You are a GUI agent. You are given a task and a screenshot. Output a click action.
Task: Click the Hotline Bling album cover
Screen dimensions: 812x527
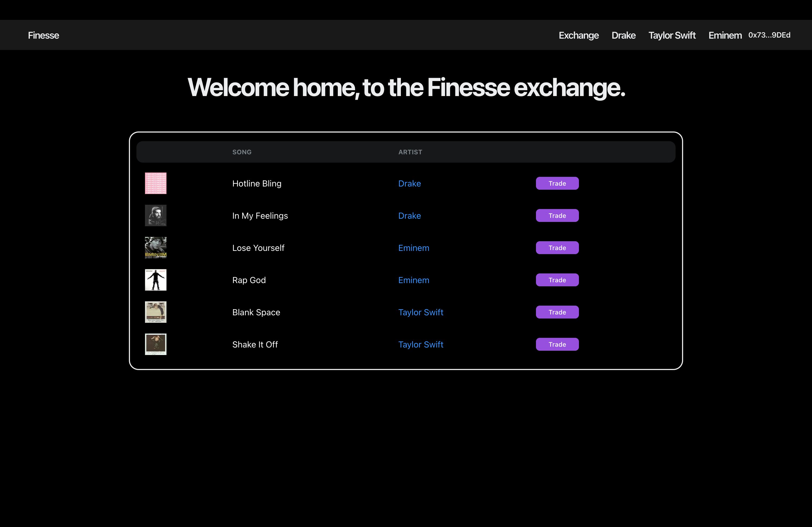click(x=155, y=183)
